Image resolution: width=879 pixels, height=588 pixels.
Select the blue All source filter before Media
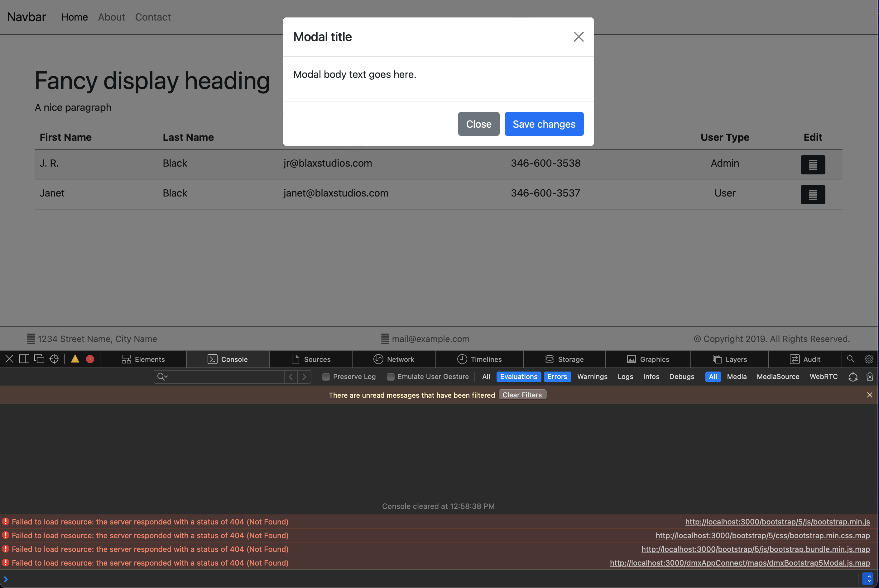712,377
